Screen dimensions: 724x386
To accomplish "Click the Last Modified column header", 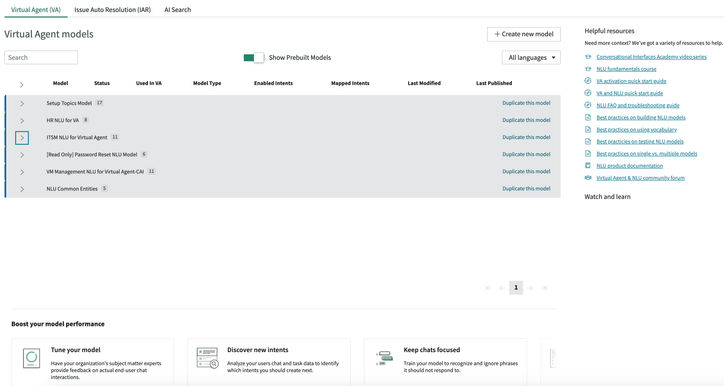I will 424,83.
